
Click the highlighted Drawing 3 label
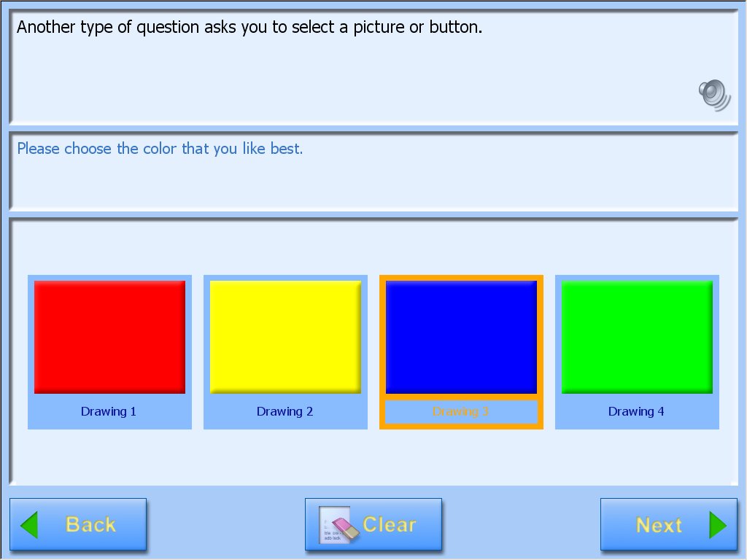[x=460, y=411]
